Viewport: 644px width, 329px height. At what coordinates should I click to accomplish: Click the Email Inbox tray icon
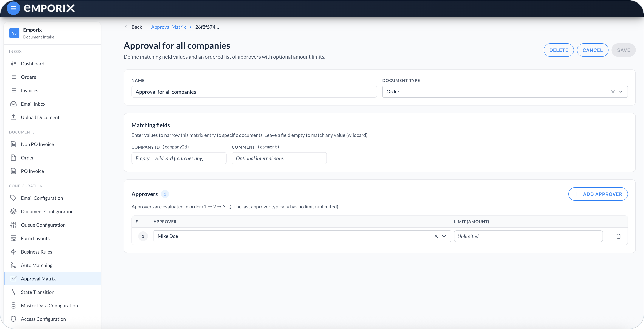click(13, 104)
